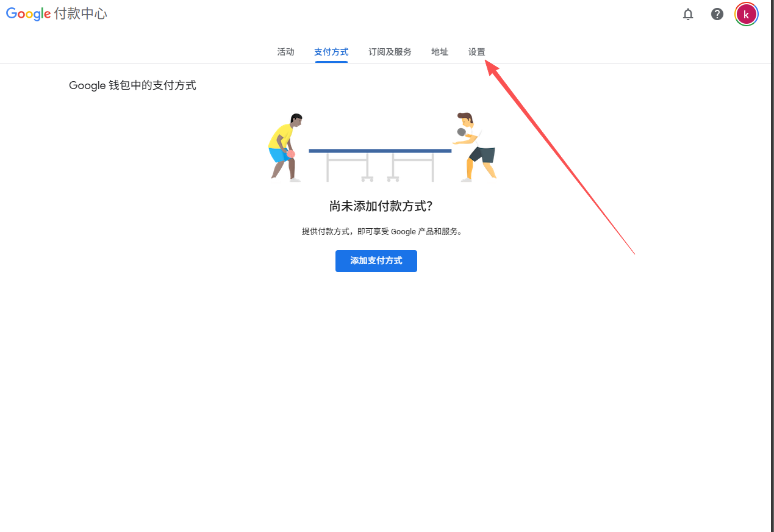Open the notifications bell icon
Screen dimensions: 774x532
pos(688,14)
